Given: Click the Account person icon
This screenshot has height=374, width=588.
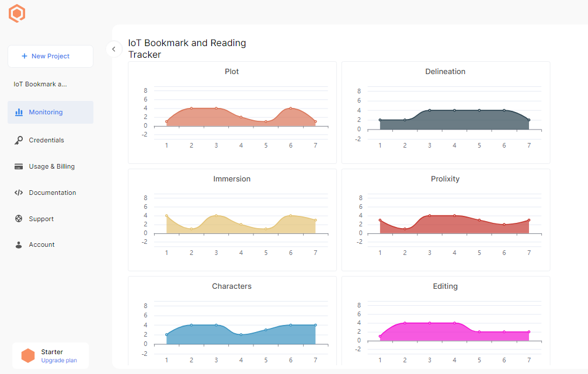Looking at the screenshot, I should click(x=19, y=245).
